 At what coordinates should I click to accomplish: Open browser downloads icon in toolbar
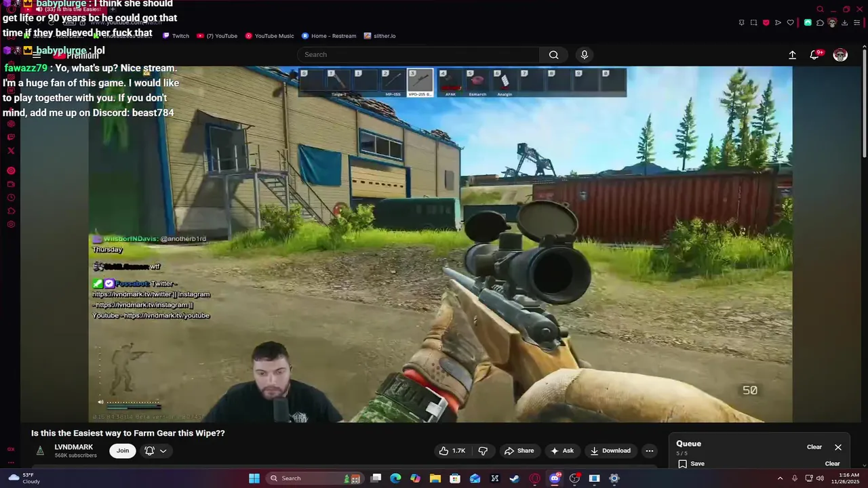coord(844,22)
